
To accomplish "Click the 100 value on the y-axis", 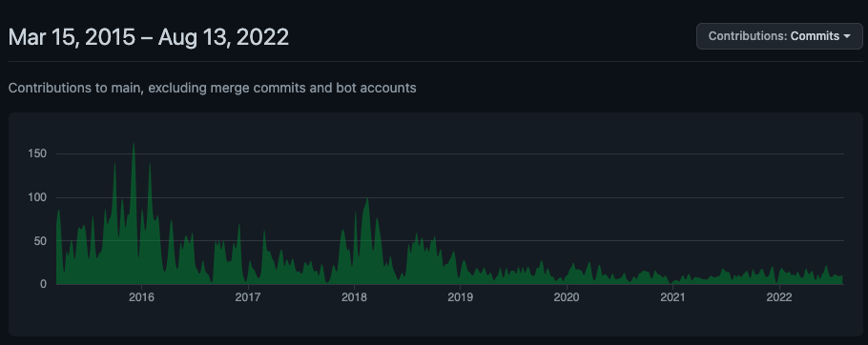I will [x=36, y=197].
